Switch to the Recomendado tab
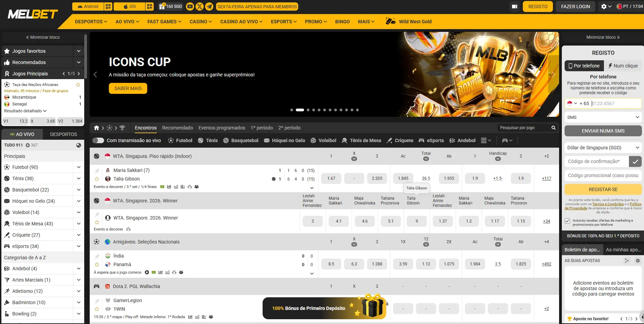Image resolution: width=644 pixels, height=324 pixels. click(x=177, y=128)
